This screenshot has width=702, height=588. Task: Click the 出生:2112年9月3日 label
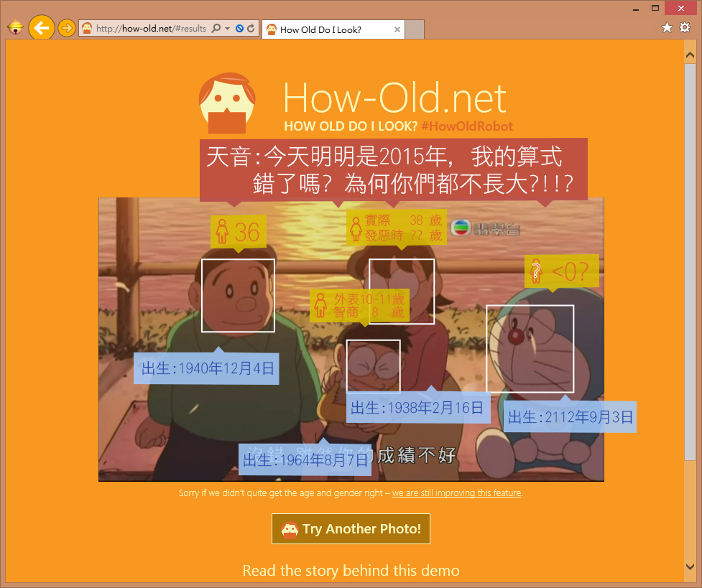[x=570, y=417]
